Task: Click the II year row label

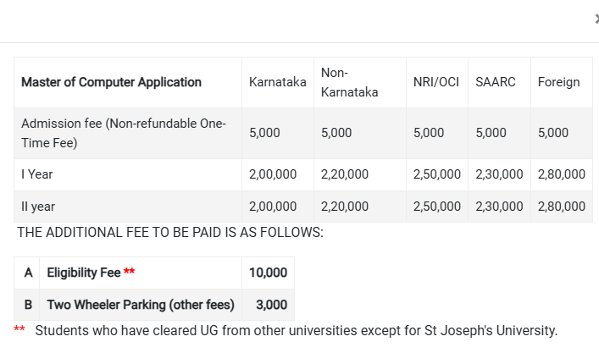Action: click(x=38, y=207)
